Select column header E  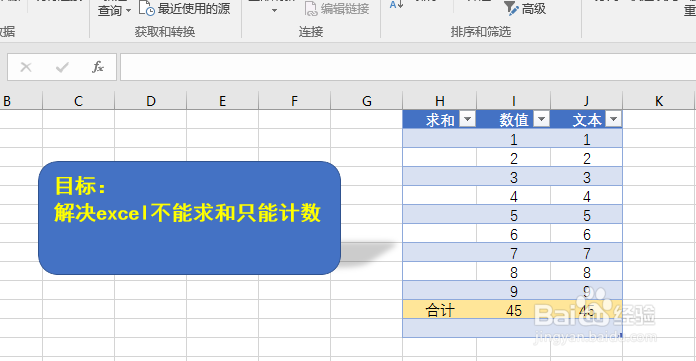pos(222,101)
